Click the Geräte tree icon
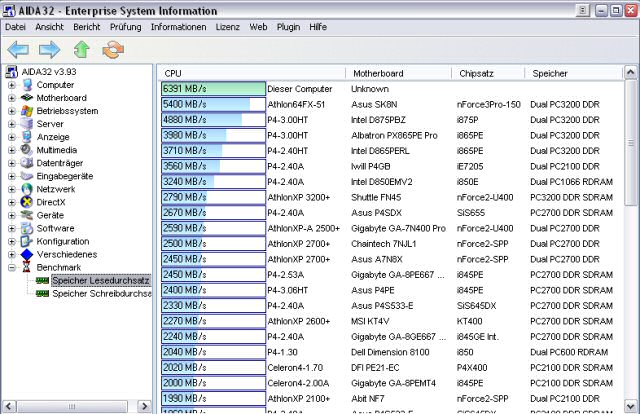 tap(27, 215)
